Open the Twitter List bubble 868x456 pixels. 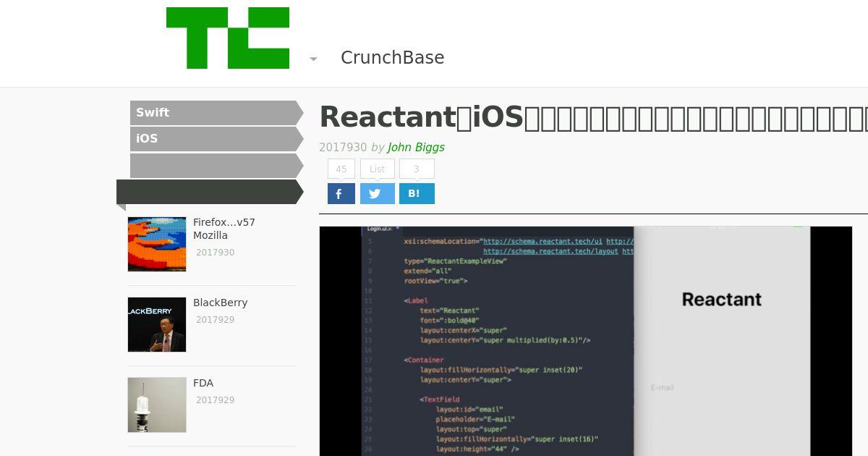click(x=378, y=169)
